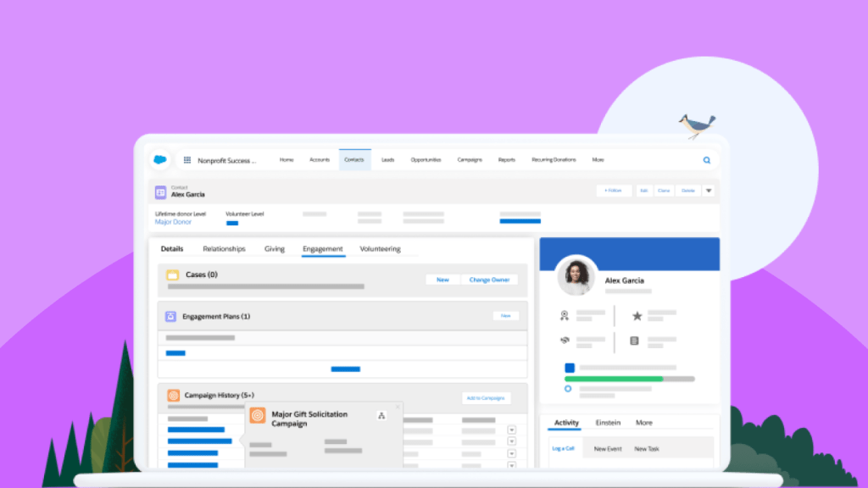
Task: Click the Major Gift Solicitation Campaign icon
Action: tap(258, 415)
